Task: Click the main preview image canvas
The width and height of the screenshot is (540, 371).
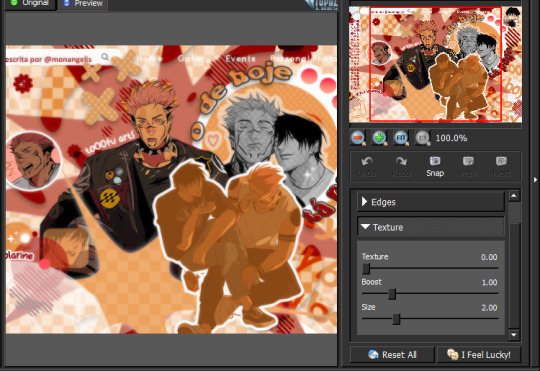Action: click(x=172, y=189)
